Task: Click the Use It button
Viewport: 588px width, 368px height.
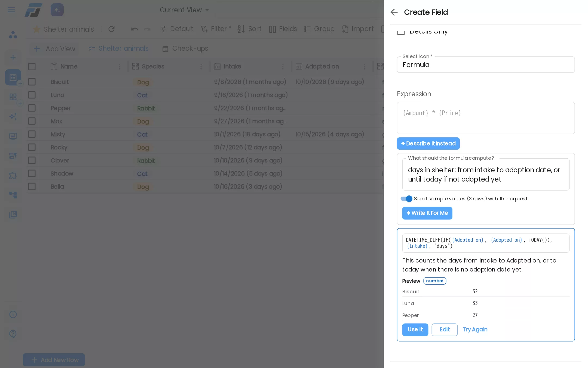Action: (x=415, y=330)
